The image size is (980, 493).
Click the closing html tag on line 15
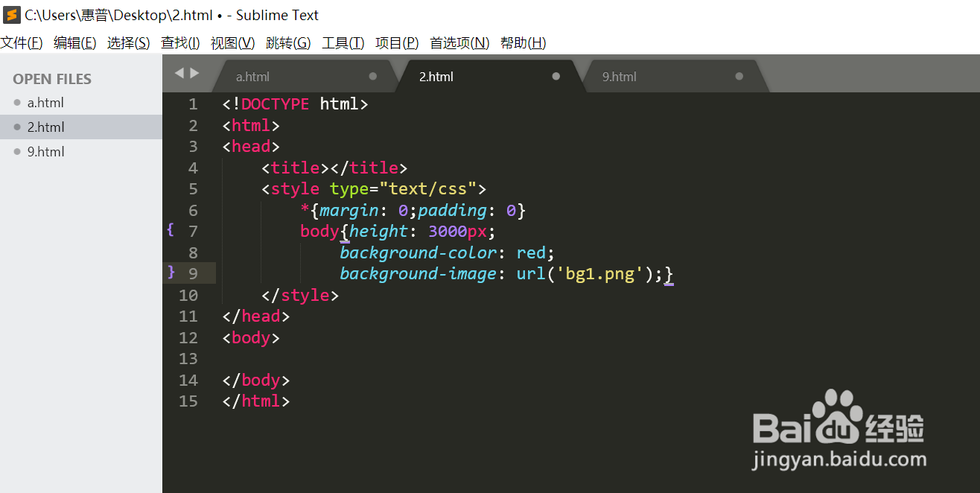pos(256,401)
